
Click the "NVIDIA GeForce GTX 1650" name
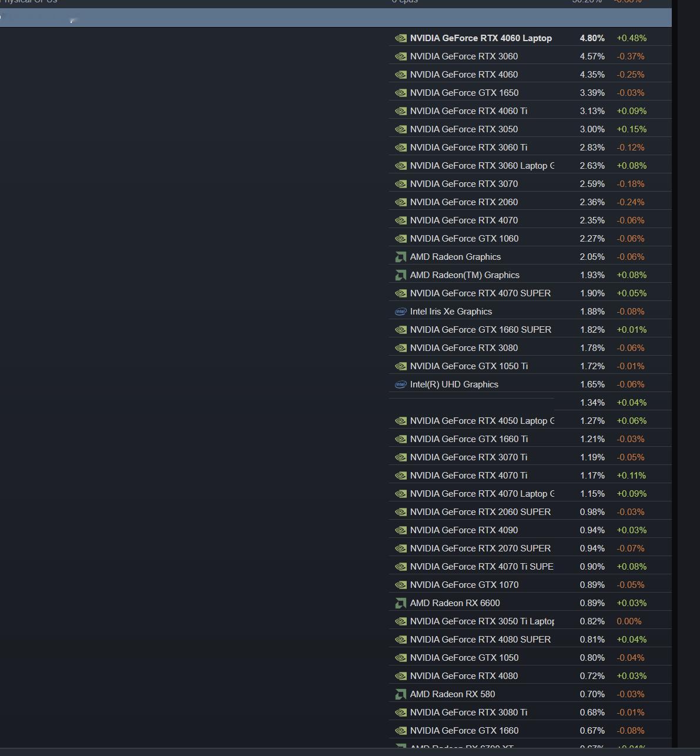(x=464, y=93)
